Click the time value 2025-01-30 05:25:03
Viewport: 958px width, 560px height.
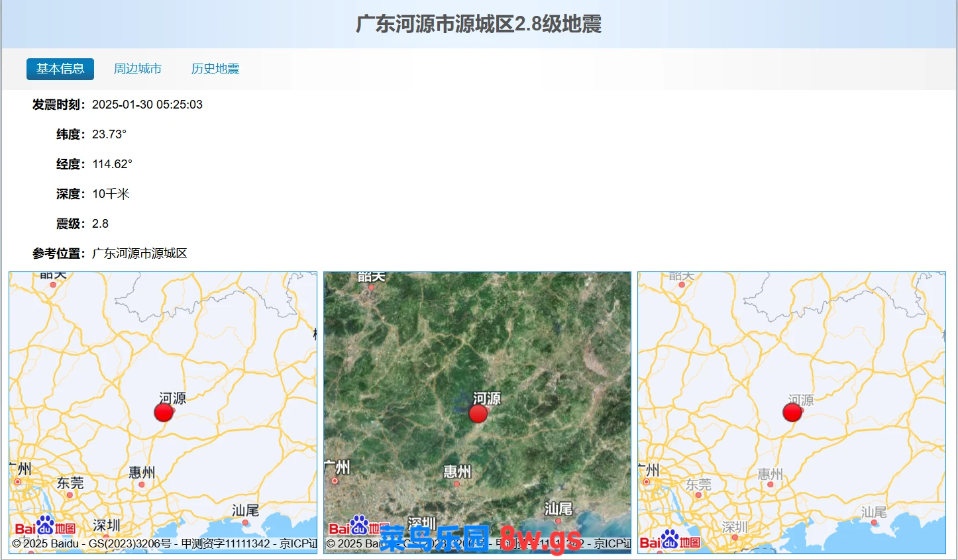(x=147, y=105)
